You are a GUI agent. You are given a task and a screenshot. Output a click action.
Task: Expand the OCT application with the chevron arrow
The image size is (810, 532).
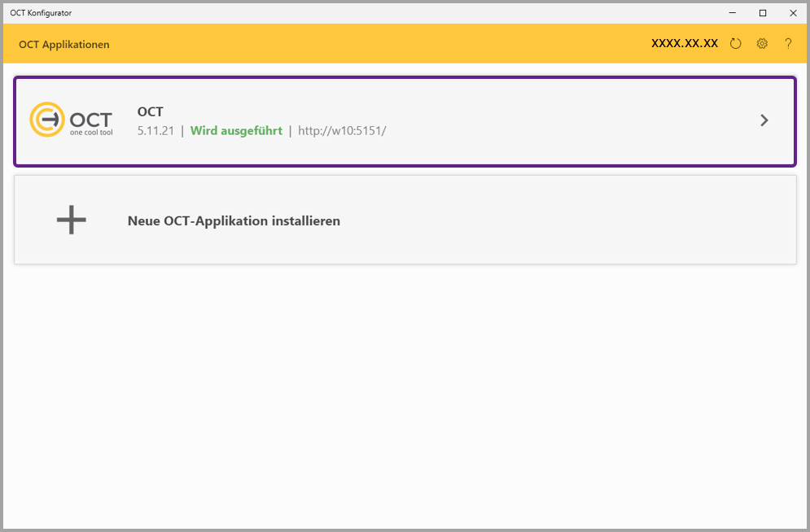click(764, 120)
